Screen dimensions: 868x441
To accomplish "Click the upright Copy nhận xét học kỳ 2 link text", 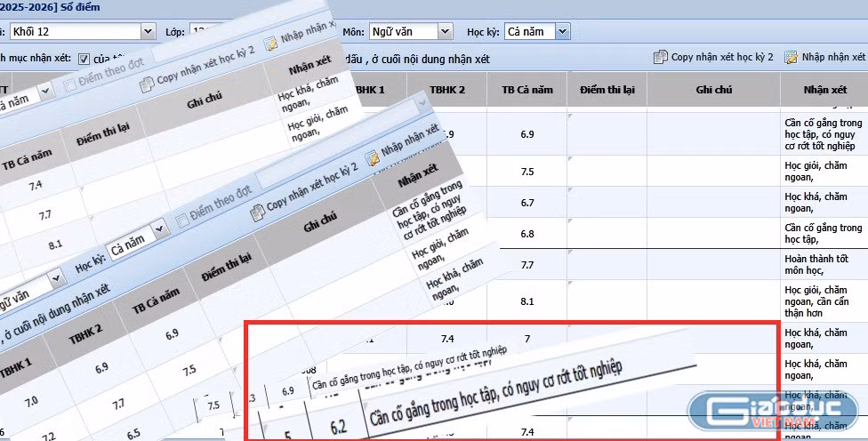I will coord(722,57).
